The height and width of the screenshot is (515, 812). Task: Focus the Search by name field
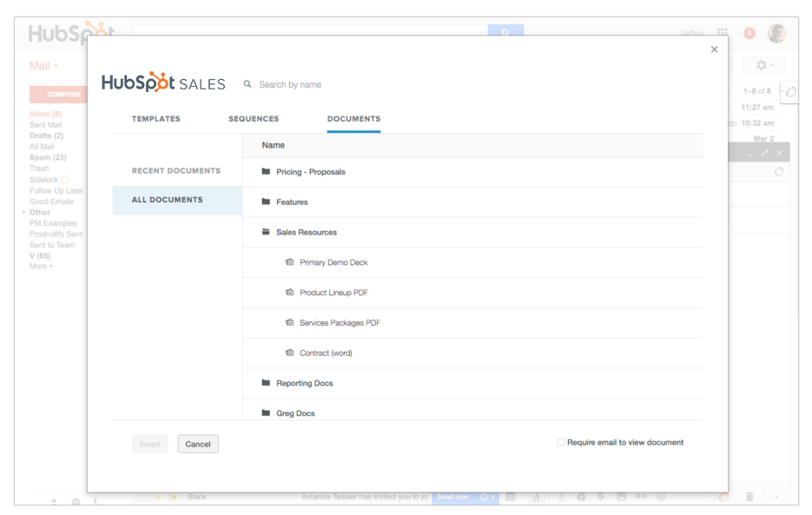pos(290,84)
